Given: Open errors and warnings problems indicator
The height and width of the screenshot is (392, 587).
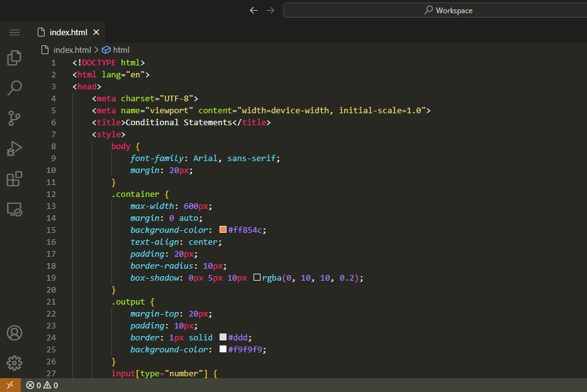Looking at the screenshot, I should click(42, 385).
